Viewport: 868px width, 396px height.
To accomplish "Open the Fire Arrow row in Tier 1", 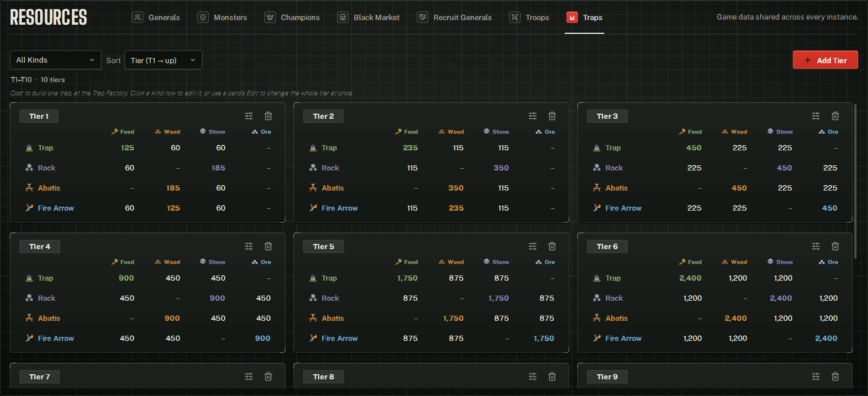I will coord(148,208).
